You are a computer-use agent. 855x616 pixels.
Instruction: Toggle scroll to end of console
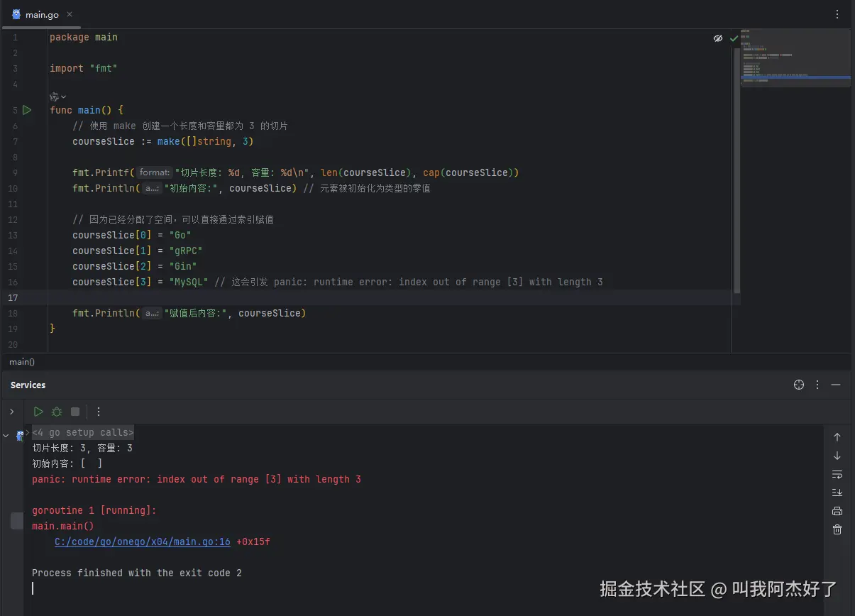click(837, 493)
